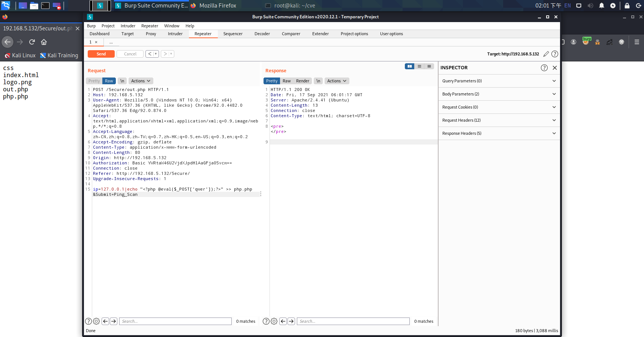Go to previous response search match

tap(283, 321)
